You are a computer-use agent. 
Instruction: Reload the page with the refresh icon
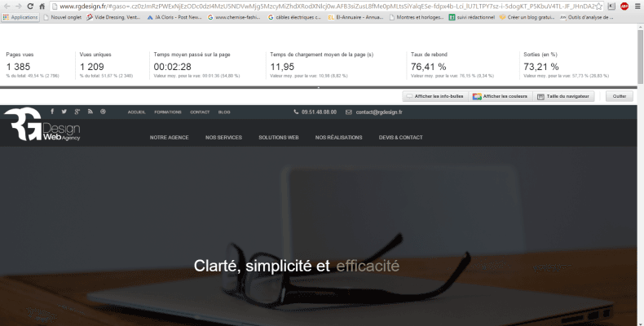(30, 7)
